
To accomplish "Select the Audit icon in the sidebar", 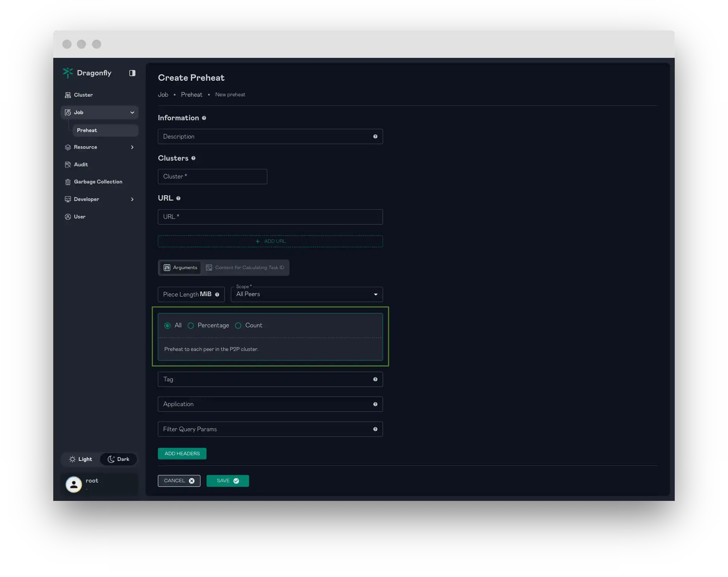I will (67, 164).
